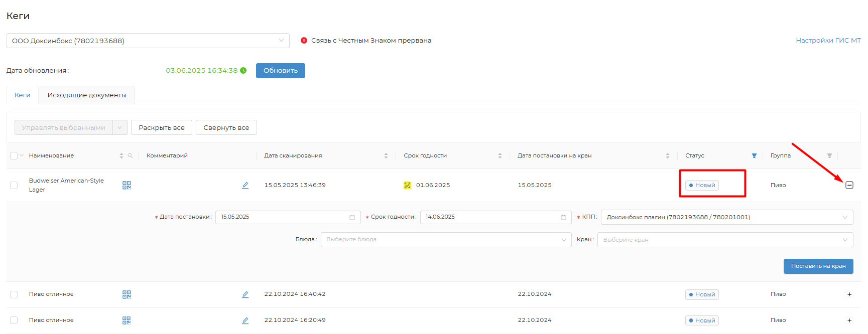
Task: Sort by Дата сканирования column arrows
Action: 386,156
